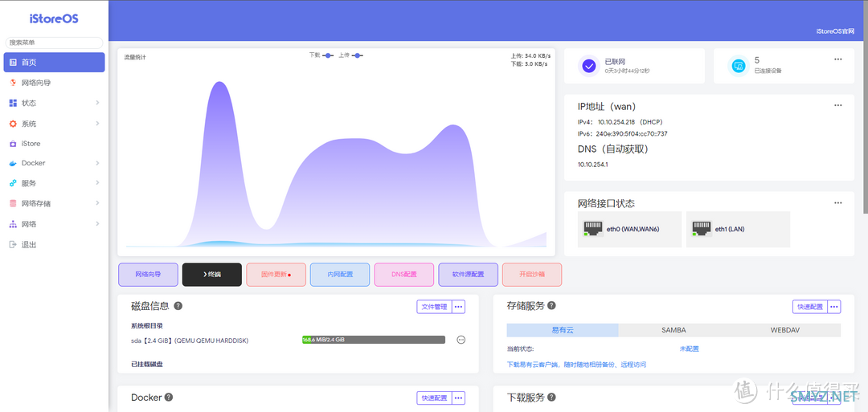868x412 pixels.
Task: Open the 首页 home menu item
Action: 54,63
